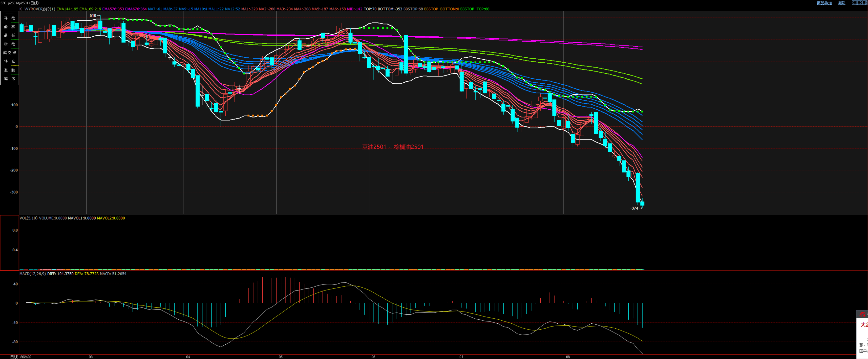The image size is (868, 359).
Task: Open the 商品叠加 overlay link
Action: point(824,3)
